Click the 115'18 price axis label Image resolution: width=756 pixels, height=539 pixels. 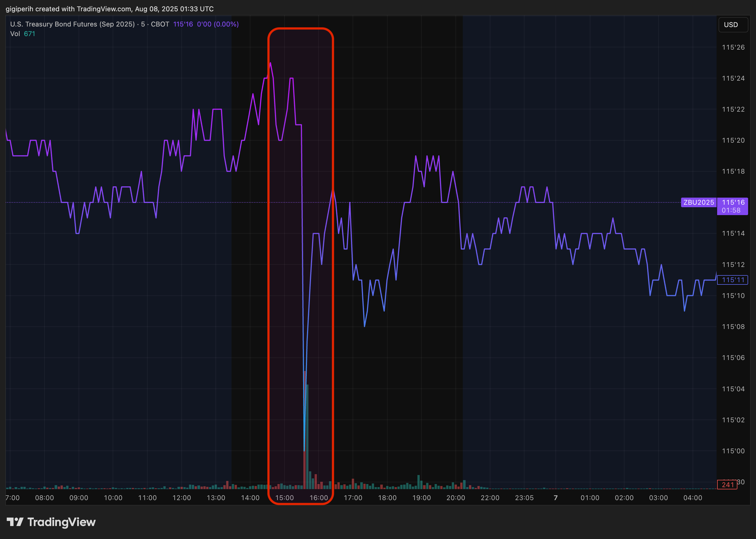733,172
